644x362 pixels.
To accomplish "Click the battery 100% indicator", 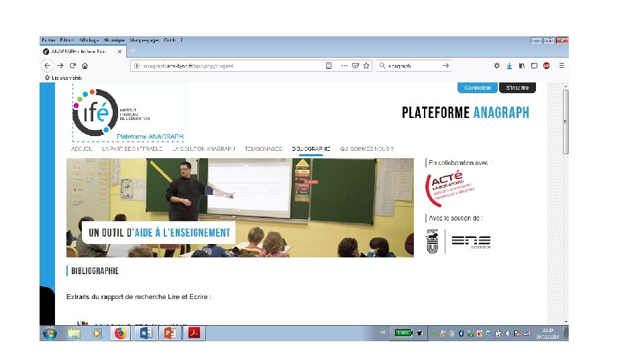I will click(403, 333).
